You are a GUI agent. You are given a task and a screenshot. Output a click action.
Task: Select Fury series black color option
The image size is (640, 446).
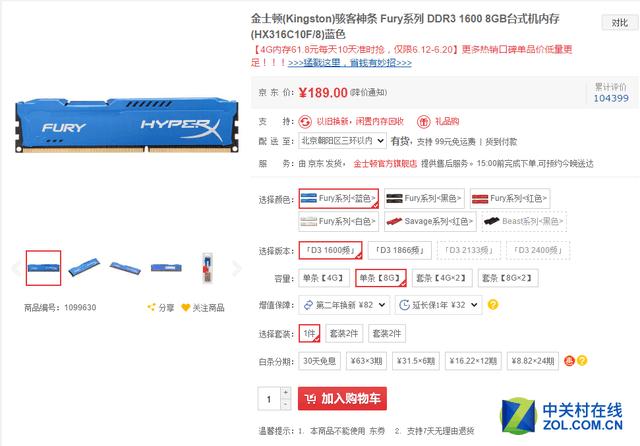[x=424, y=199]
